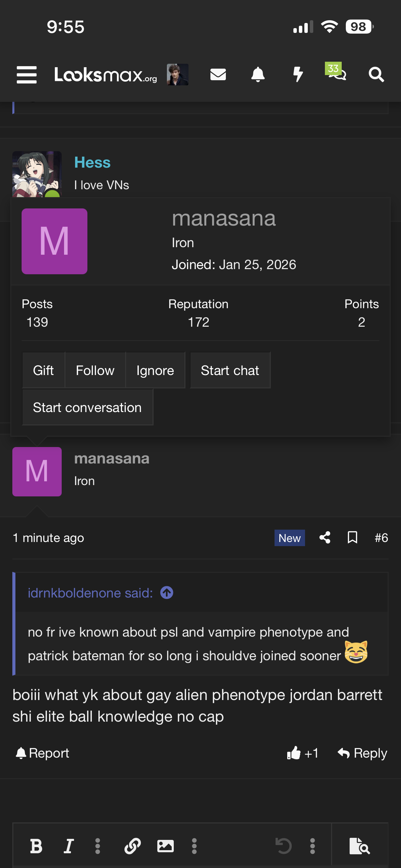Expand more text options after italic
401x868 pixels.
98,846
